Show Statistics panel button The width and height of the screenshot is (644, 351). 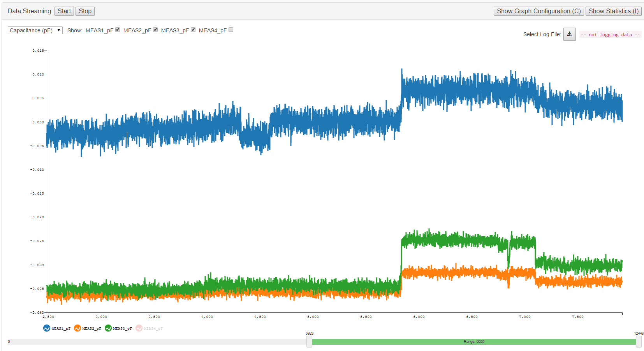614,11
